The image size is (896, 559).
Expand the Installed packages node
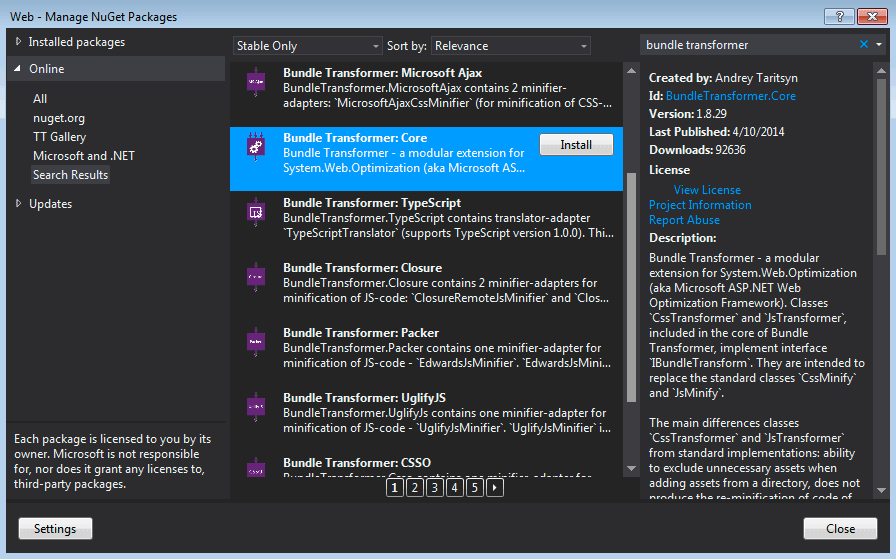18,41
